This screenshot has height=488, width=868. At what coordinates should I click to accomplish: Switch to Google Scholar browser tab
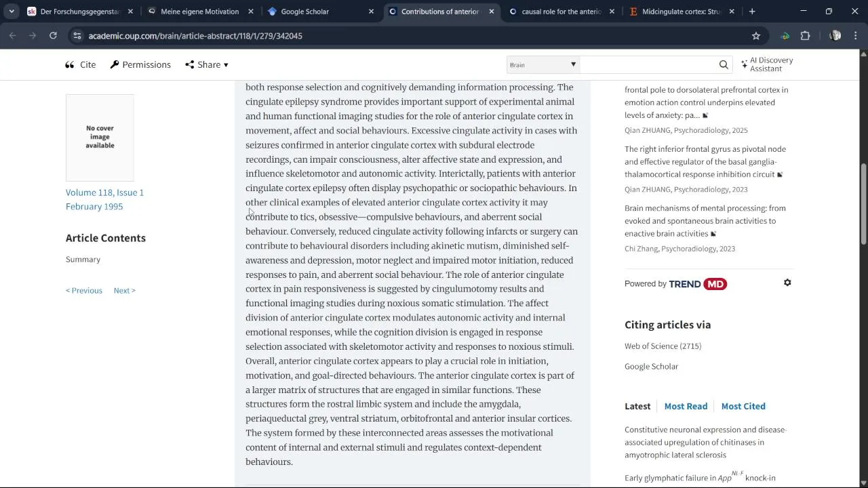(320, 12)
